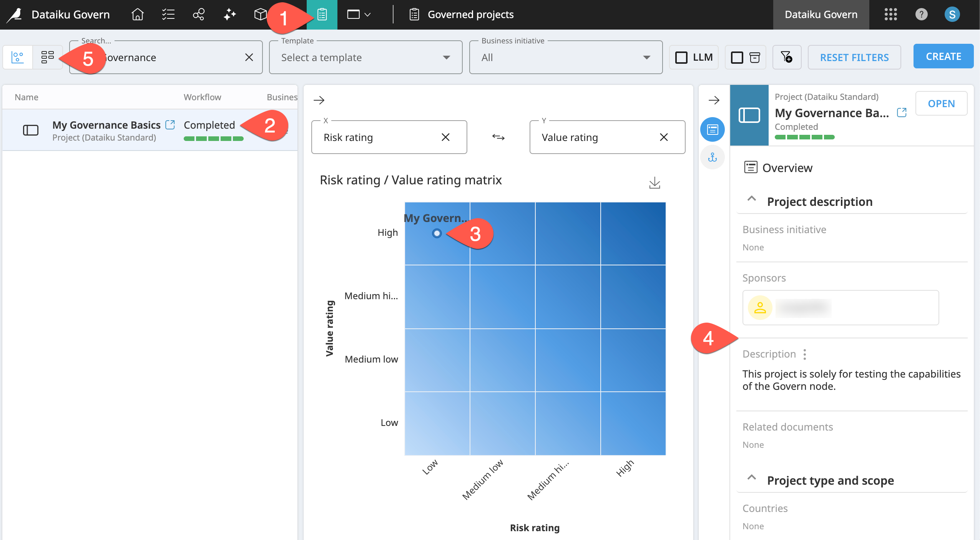The width and height of the screenshot is (980, 540).
Task: Open the applications grid menu
Action: pos(890,15)
